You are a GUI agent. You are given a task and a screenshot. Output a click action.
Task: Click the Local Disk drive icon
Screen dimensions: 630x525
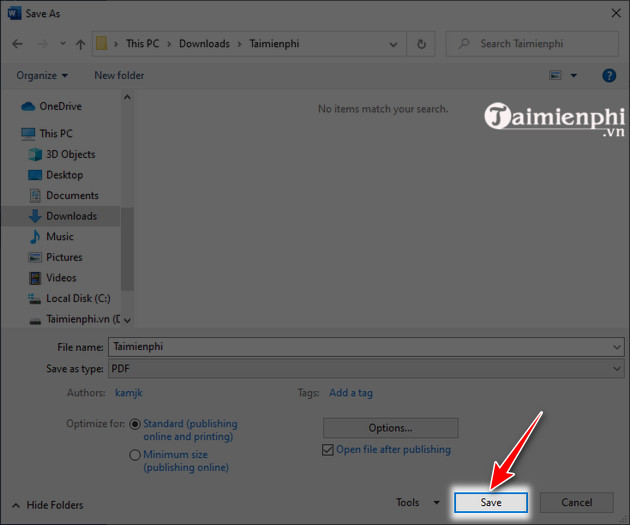(34, 298)
